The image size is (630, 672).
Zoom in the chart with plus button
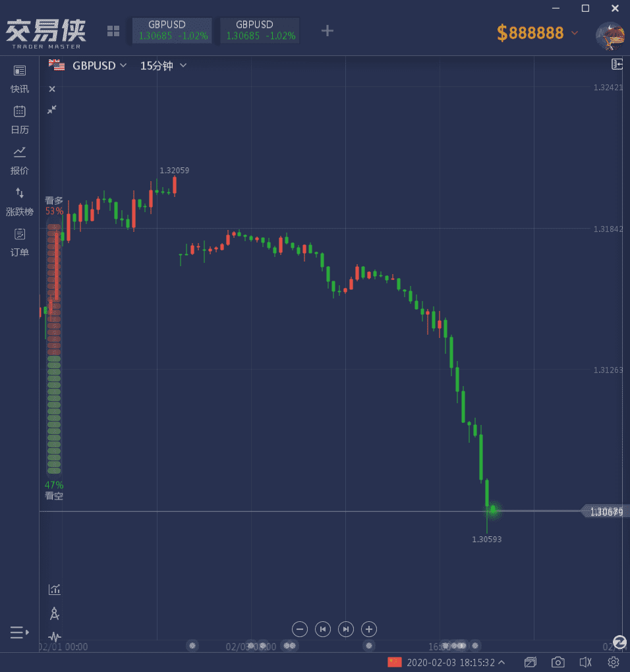369,629
